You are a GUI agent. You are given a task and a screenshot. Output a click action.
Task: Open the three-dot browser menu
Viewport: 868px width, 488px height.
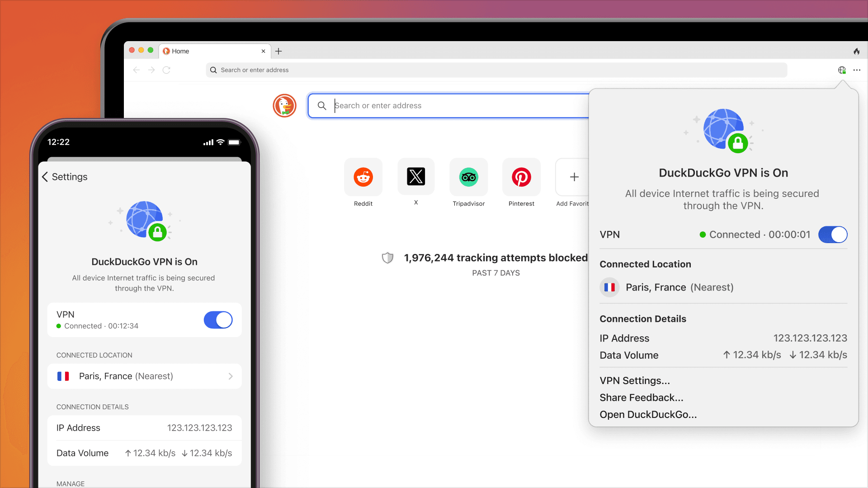[x=857, y=70]
